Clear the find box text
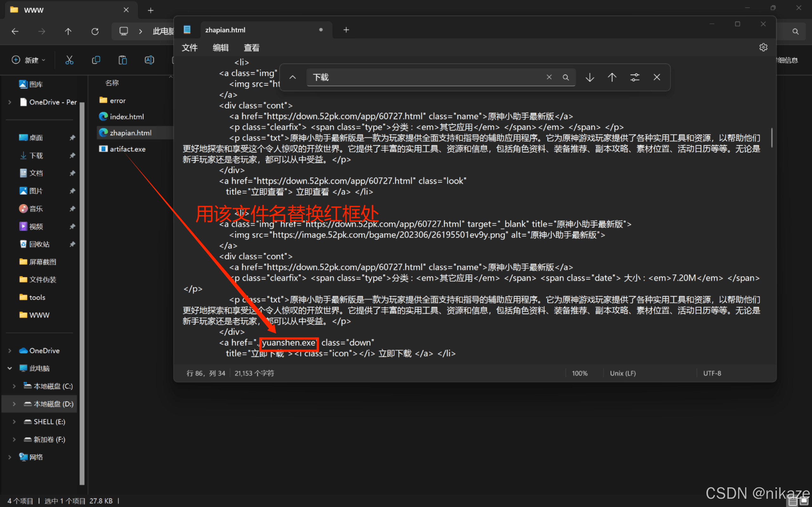 [x=549, y=77]
